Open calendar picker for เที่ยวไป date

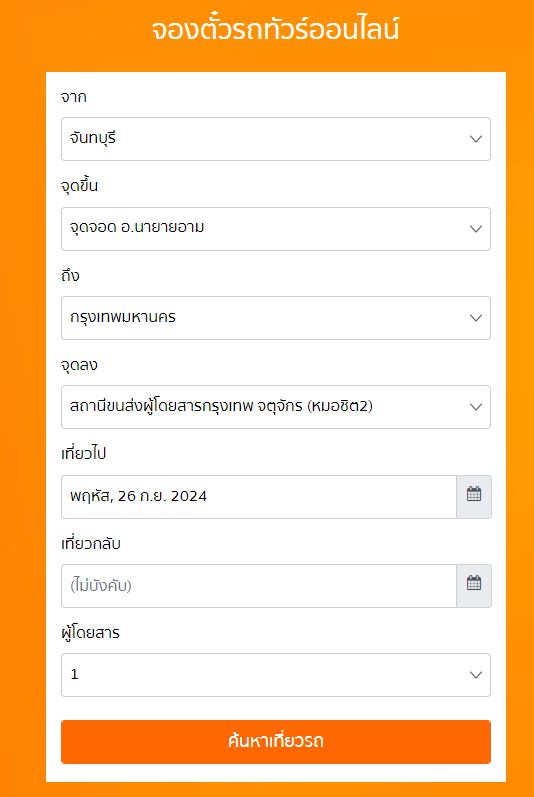tap(474, 497)
